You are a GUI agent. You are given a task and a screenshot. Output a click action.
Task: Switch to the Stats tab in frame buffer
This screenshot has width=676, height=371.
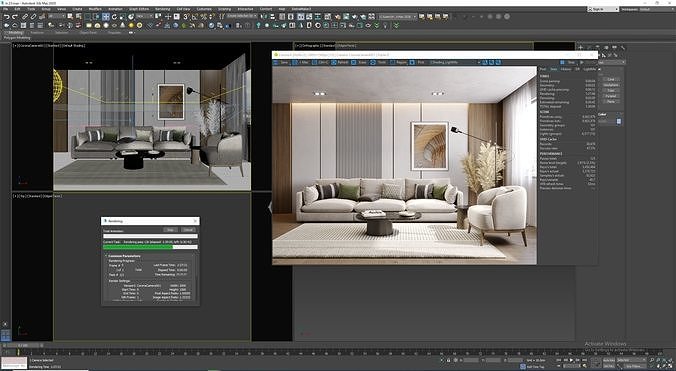554,69
